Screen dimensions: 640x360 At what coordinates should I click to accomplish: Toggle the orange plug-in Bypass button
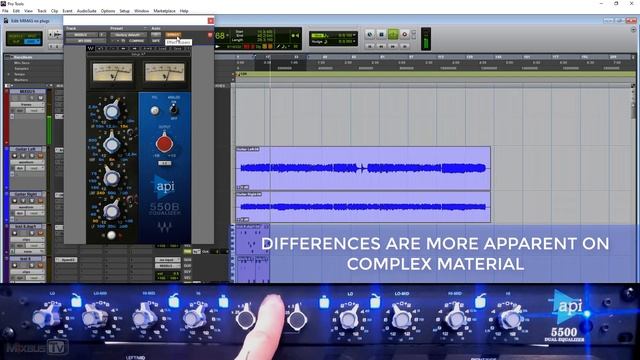173,35
